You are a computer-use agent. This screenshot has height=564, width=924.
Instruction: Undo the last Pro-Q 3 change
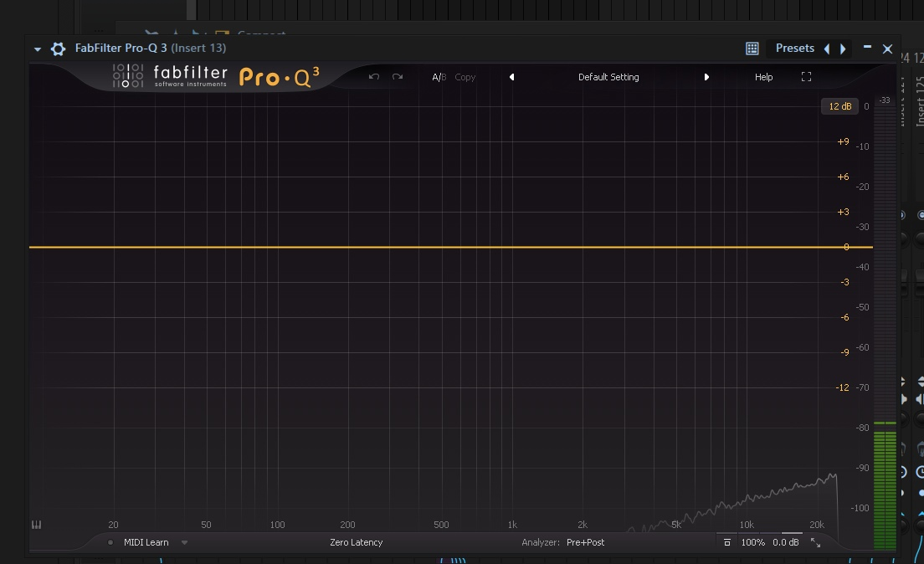click(373, 77)
